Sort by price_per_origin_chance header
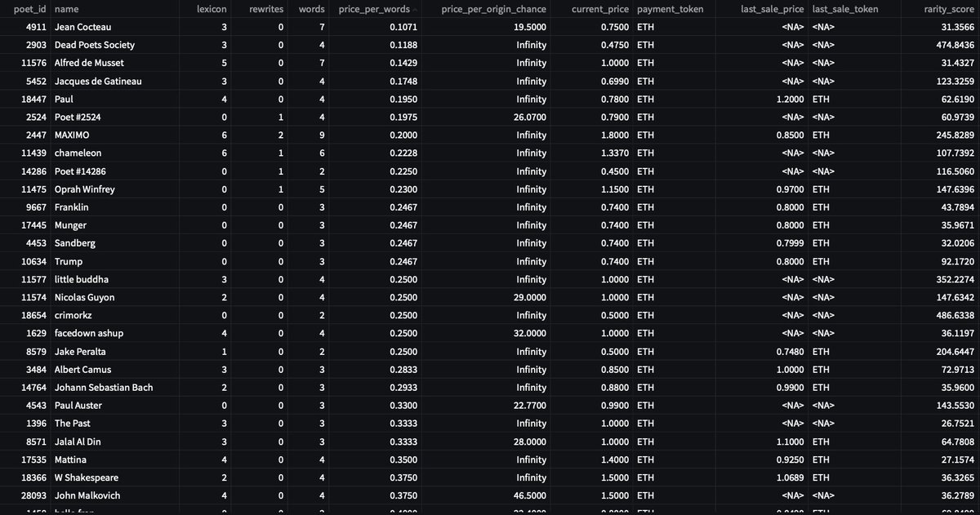 tap(494, 9)
